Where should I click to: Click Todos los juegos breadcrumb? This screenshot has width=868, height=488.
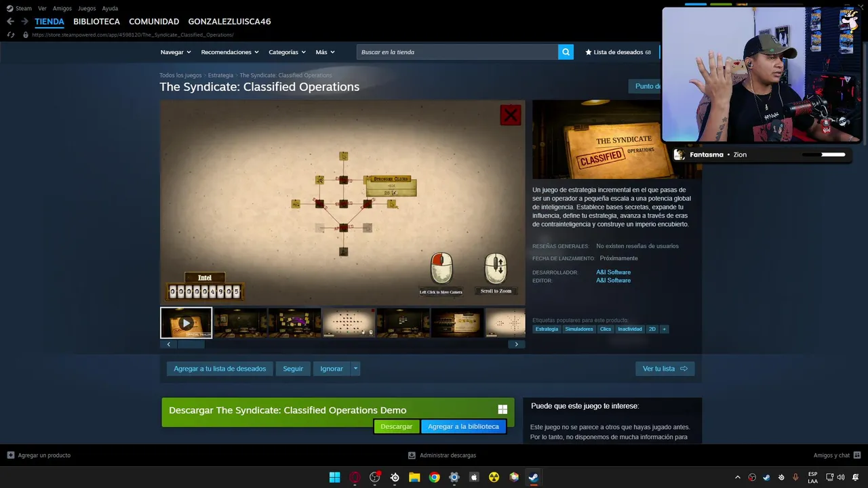[180, 75]
